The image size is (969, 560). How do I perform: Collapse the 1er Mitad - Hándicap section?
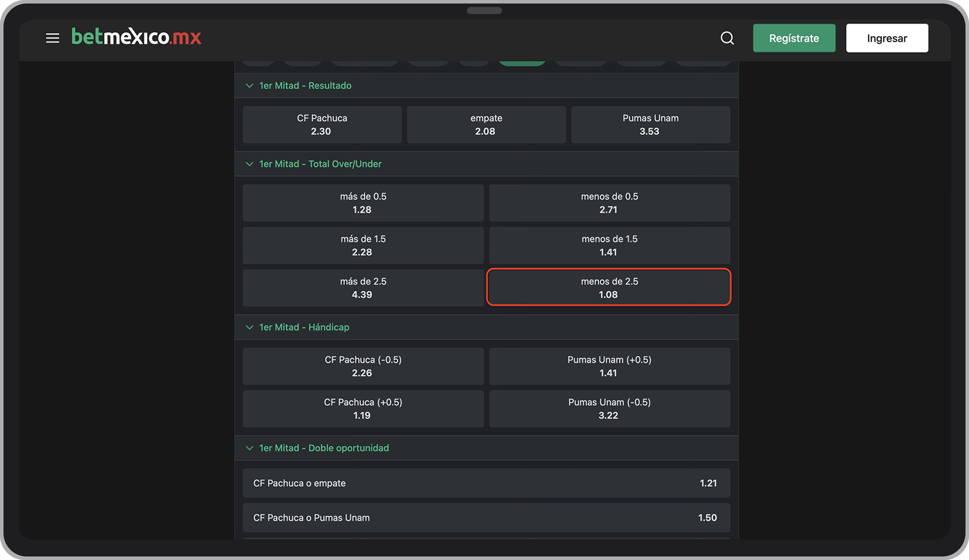point(250,327)
